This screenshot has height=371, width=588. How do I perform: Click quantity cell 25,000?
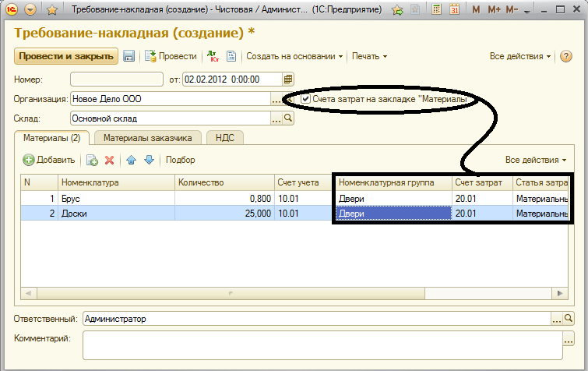tap(224, 214)
